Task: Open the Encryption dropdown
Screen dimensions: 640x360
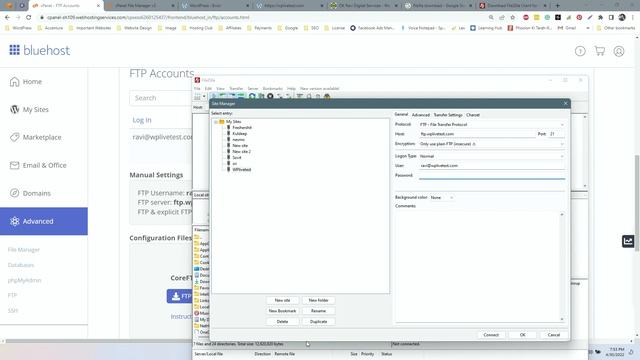Action: (492, 144)
